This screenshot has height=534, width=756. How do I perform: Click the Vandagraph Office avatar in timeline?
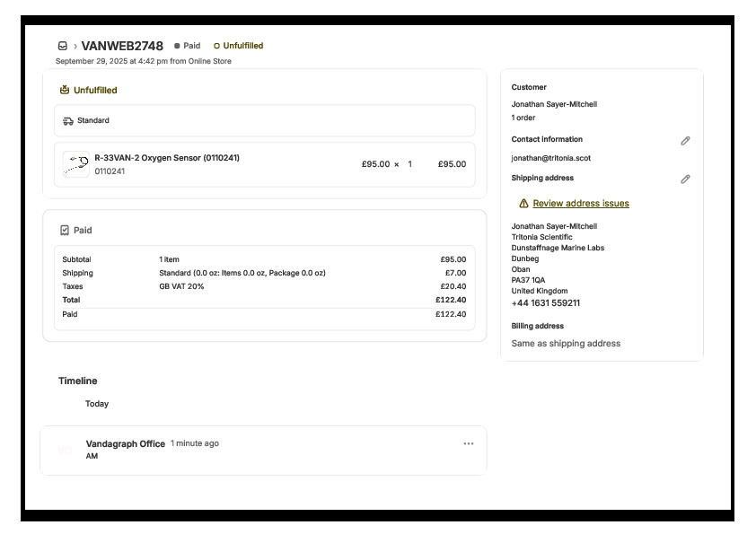pos(65,450)
